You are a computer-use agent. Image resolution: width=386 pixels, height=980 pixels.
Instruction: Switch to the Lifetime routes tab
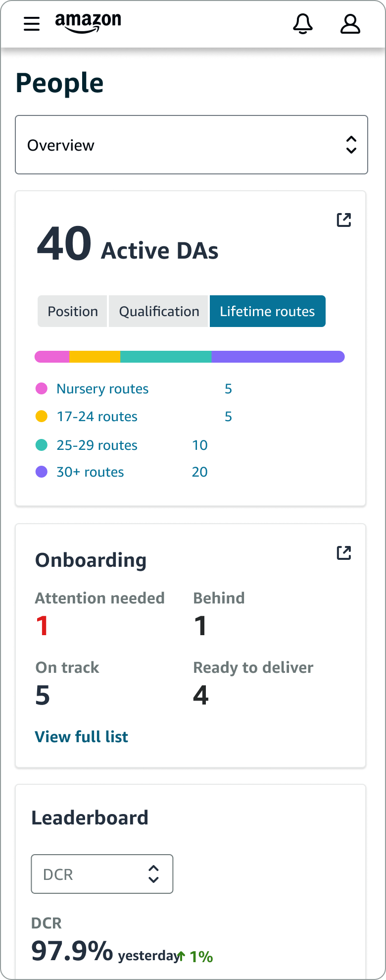click(267, 311)
